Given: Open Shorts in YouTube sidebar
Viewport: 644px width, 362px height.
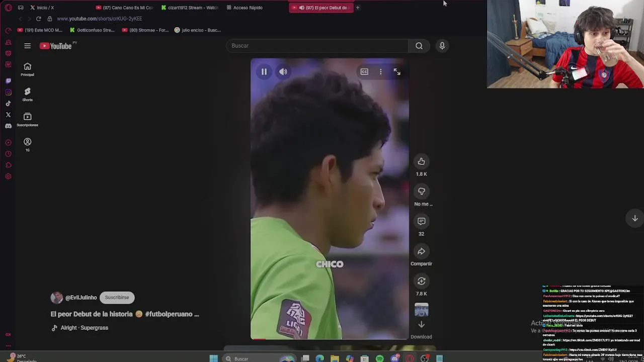Looking at the screenshot, I should [x=28, y=94].
